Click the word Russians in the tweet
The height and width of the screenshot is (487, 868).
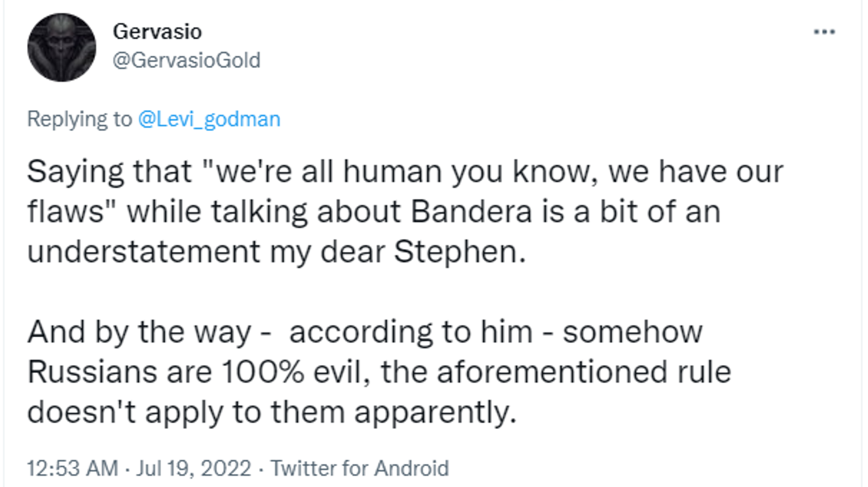pyautogui.click(x=92, y=372)
